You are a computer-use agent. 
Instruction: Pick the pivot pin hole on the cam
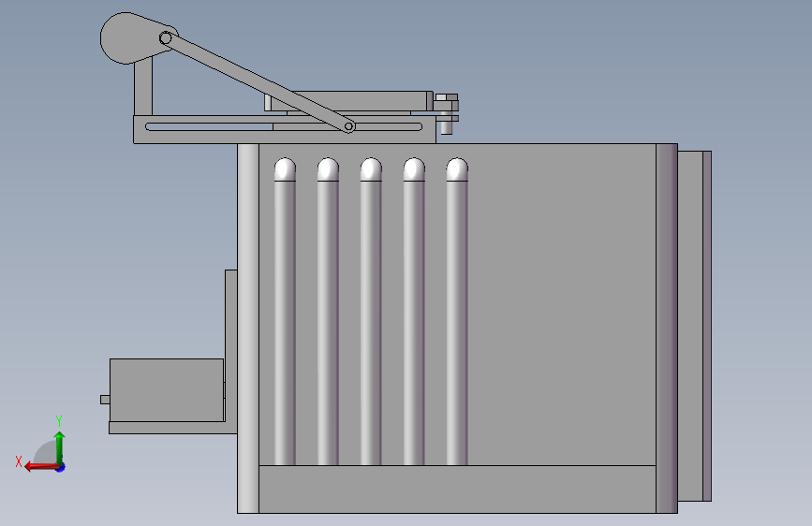pos(165,38)
